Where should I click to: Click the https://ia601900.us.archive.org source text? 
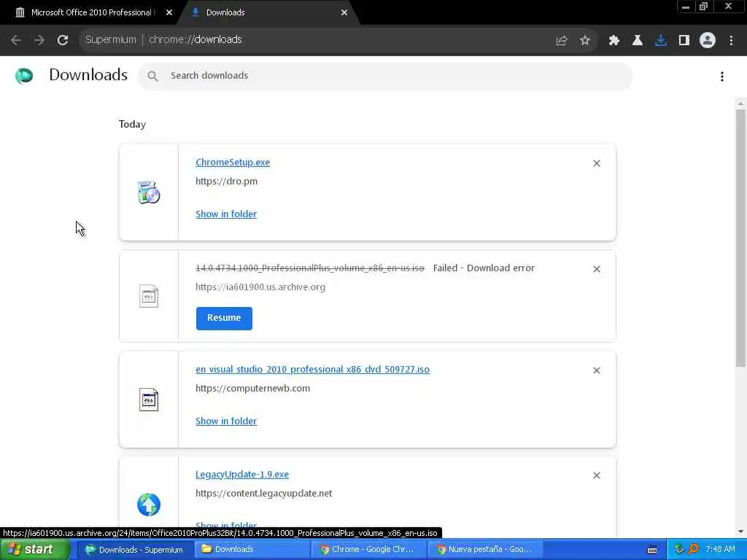pos(260,287)
